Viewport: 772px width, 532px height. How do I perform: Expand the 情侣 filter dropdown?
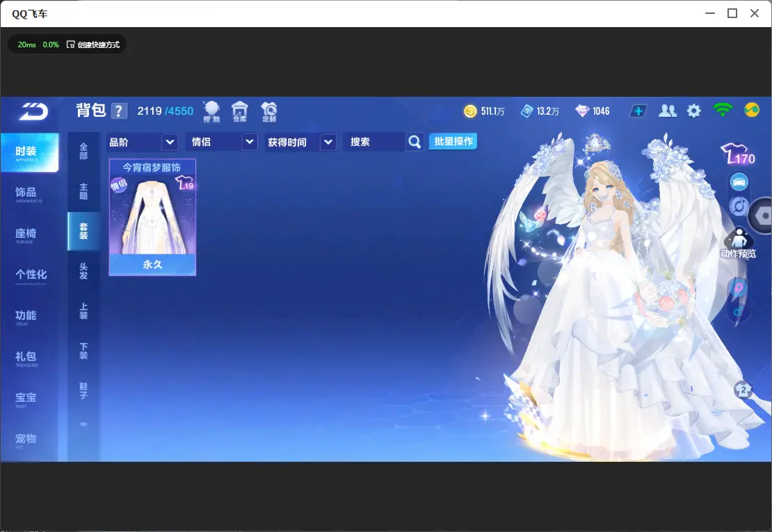pos(221,143)
